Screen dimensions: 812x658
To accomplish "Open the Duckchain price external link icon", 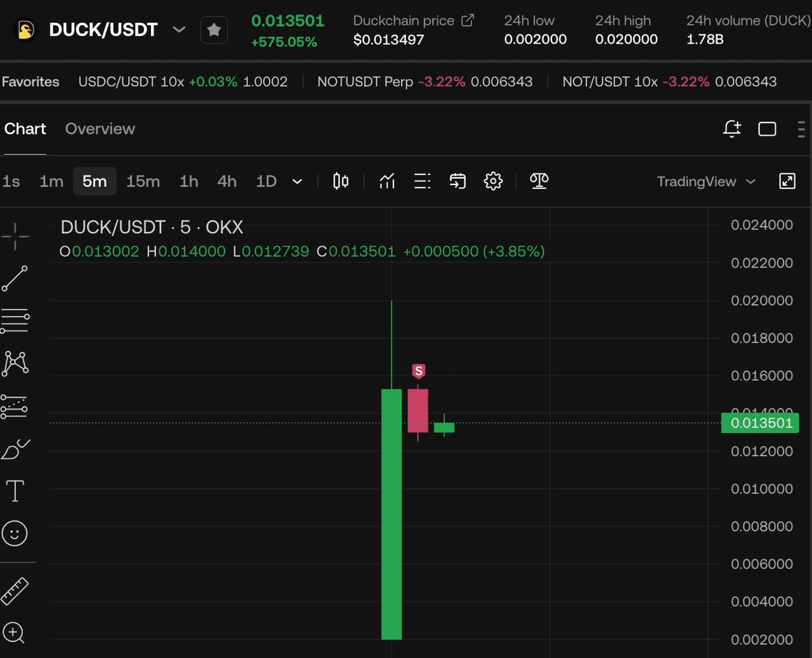I will [x=468, y=20].
